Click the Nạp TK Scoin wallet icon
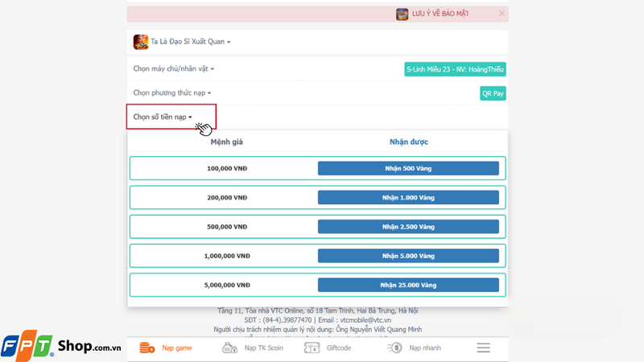 (229, 348)
